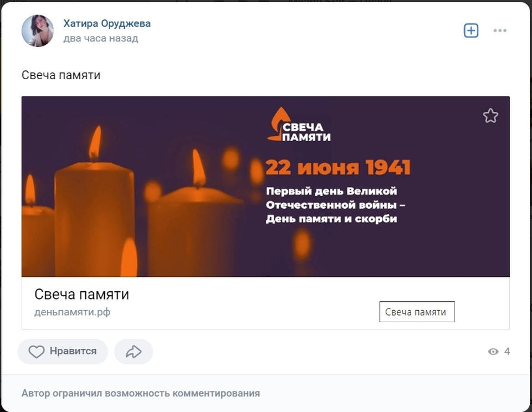This screenshot has height=412, width=532.
Task: Share the post using the arrow icon
Action: click(134, 352)
